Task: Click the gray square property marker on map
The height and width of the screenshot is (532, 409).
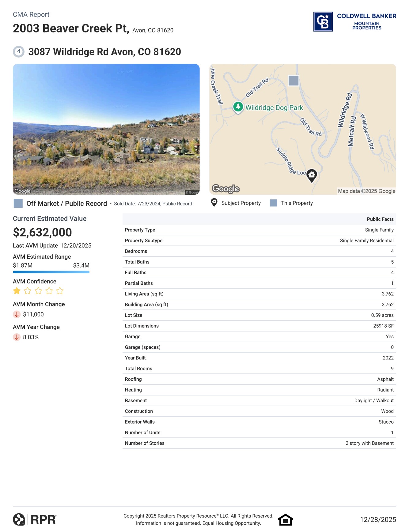Action: click(x=293, y=81)
